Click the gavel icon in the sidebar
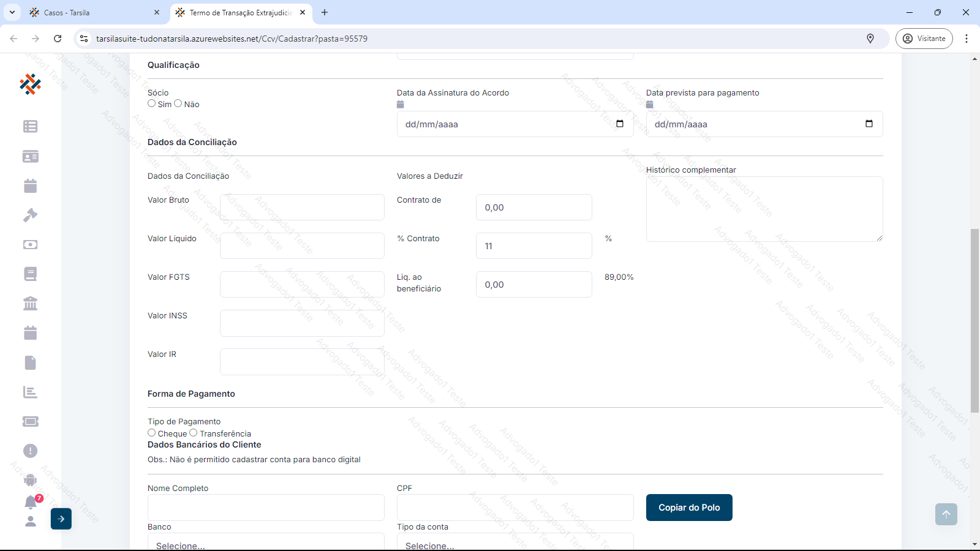Screen dimensions: 980x551 click(30, 215)
